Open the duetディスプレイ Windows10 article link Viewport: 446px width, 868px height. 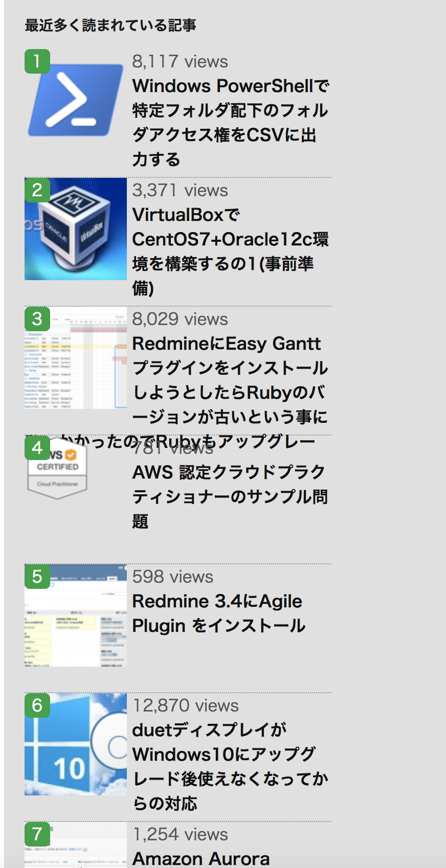[x=231, y=767]
